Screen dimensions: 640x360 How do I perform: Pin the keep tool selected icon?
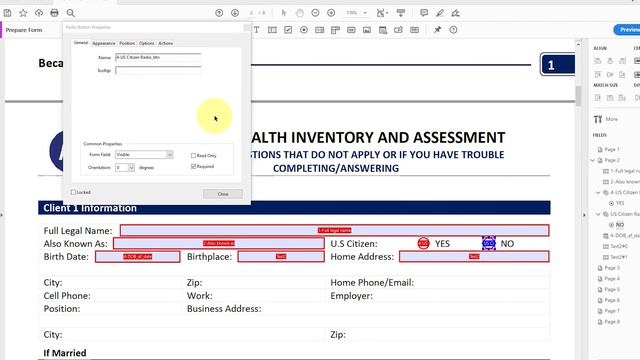pos(438,30)
